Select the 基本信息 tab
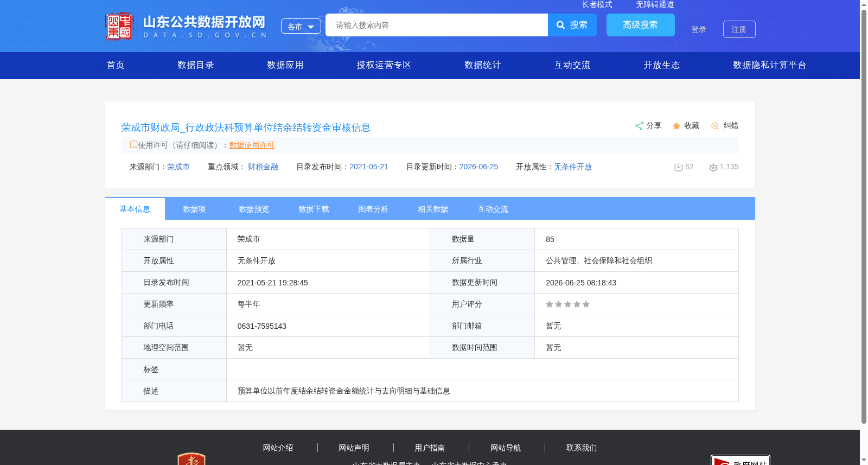 click(135, 209)
